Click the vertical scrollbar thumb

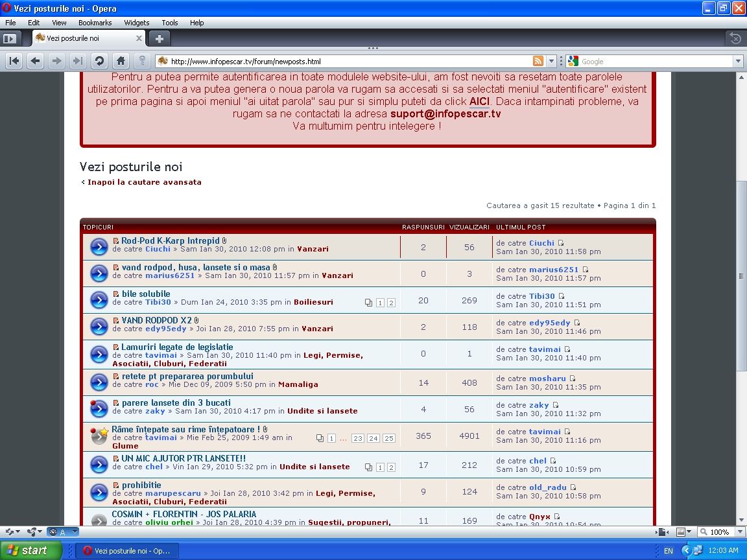tap(741, 275)
